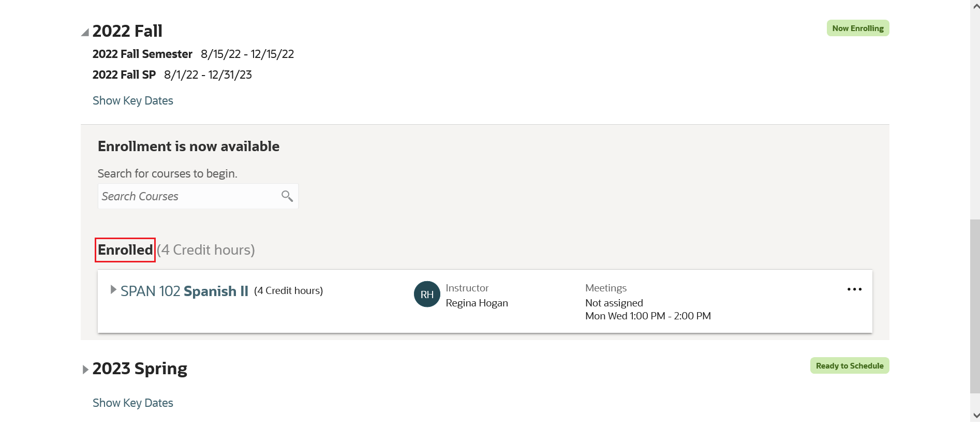Expand the SPAN 102 Spanish II course row
Screen dimensions: 980x426
[113, 290]
